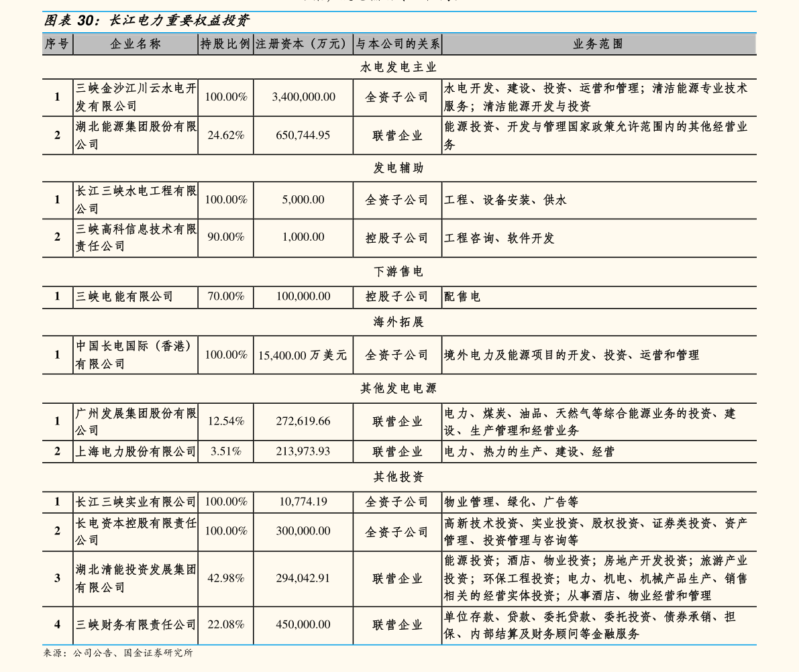Click registered capital "15,400.00 万美元"
The image size is (799, 672).
tap(303, 355)
